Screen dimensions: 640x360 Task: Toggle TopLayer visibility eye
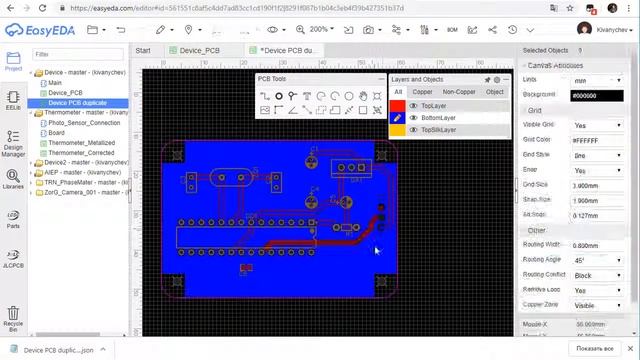point(413,106)
